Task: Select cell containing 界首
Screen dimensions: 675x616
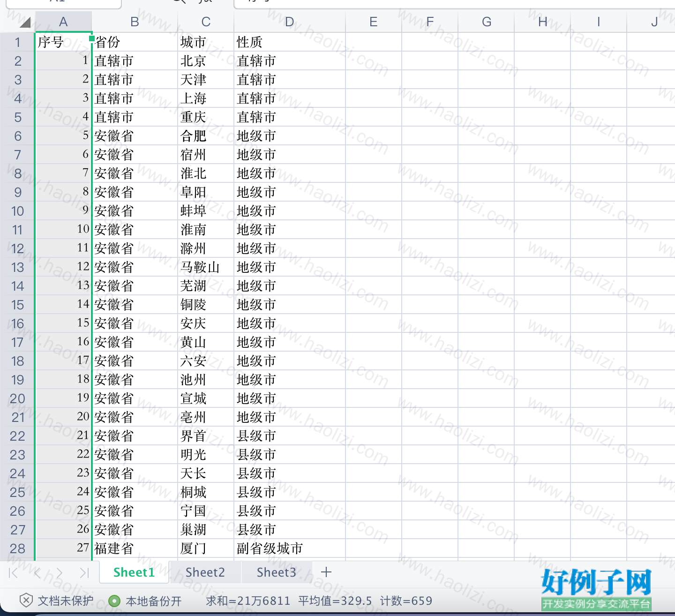Action: (206, 436)
